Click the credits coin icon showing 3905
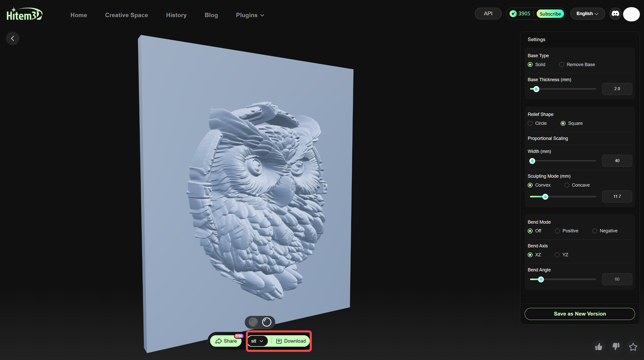Viewport: 644px width, 360px height. pos(513,14)
